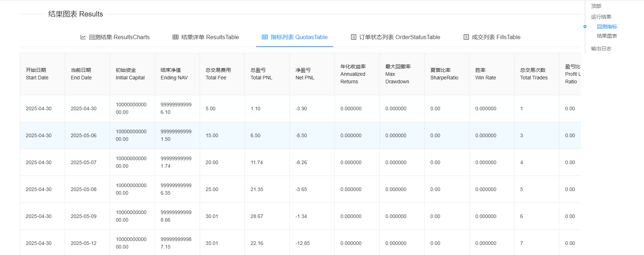The image size is (644, 255).
Task: Click the Net PNL value -12.85
Action: (x=303, y=243)
